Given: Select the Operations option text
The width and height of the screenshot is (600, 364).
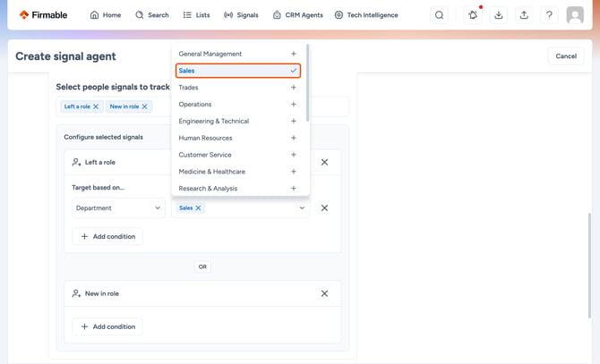Looking at the screenshot, I should (194, 105).
